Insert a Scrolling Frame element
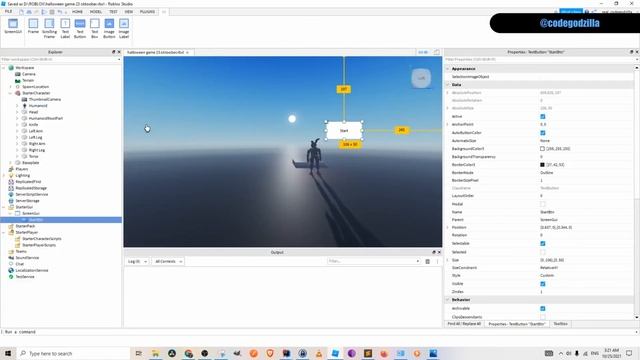This screenshot has width=640, height=360. (49, 28)
